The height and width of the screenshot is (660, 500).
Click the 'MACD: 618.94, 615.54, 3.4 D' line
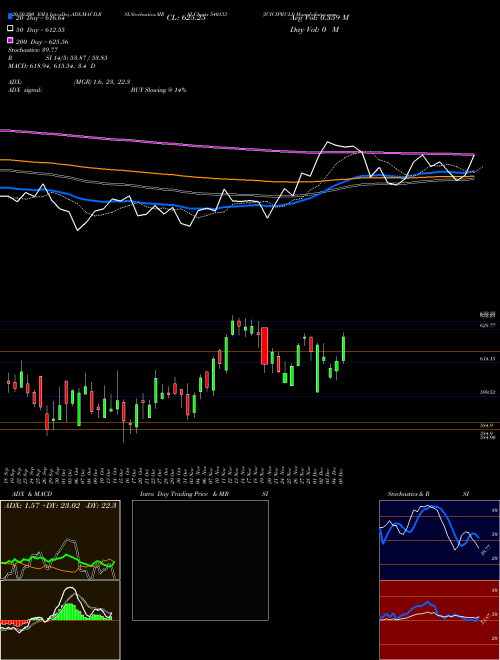[x=52, y=66]
